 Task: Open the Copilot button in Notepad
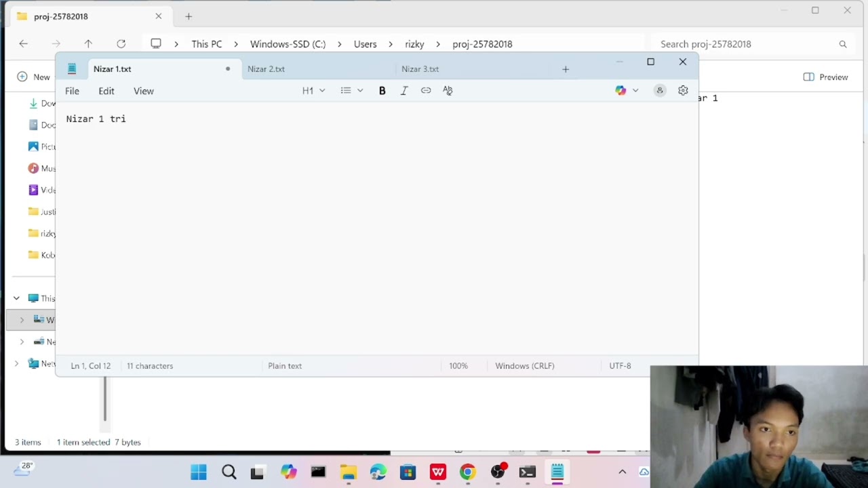620,91
